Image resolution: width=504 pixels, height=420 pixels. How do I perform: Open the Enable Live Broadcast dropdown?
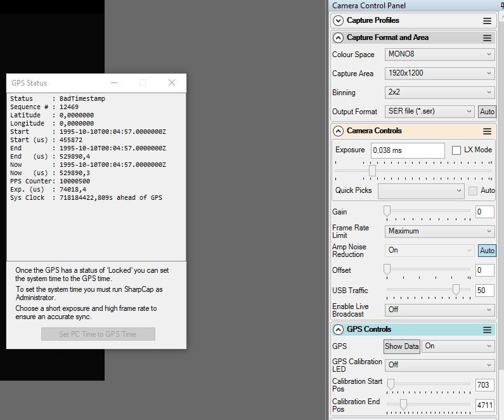[x=439, y=310]
